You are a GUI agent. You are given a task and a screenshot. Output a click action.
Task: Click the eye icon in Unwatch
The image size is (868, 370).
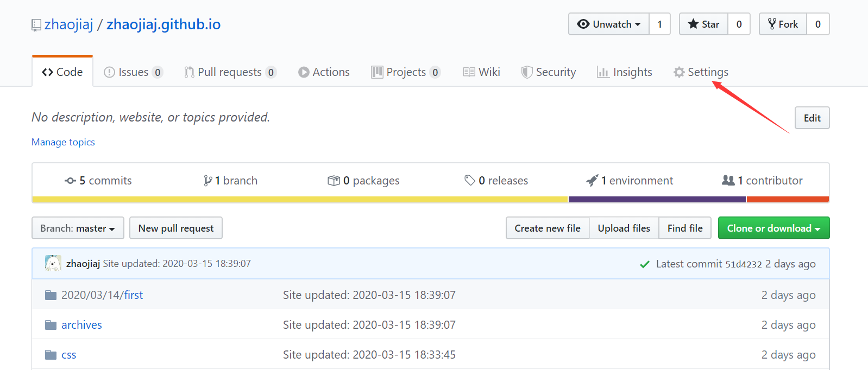click(583, 24)
